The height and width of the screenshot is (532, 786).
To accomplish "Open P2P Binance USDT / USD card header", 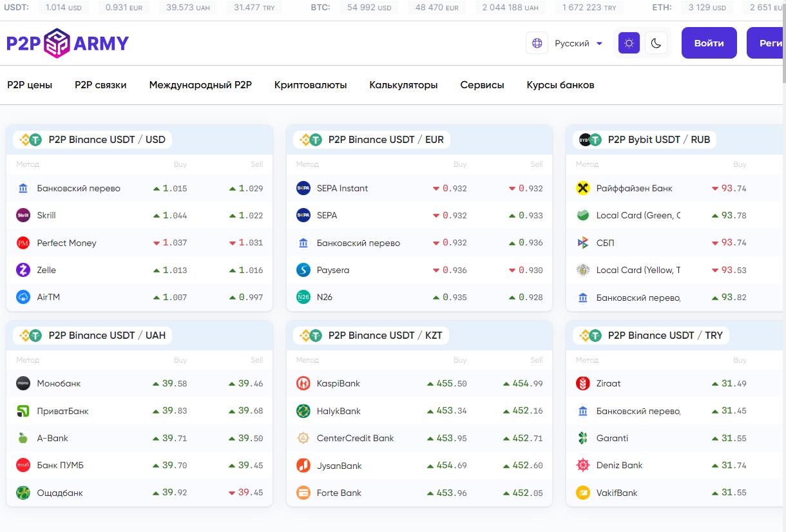I will (x=93, y=140).
